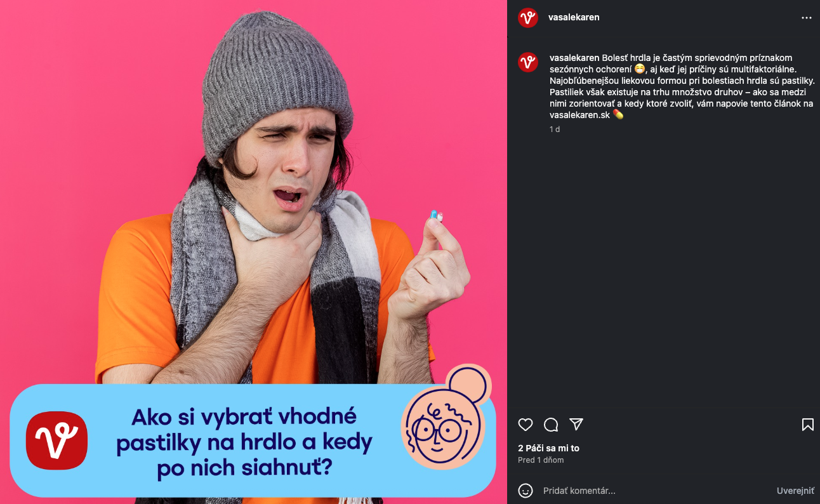
Task: Open the emoji picker smiley icon
Action: tap(526, 491)
